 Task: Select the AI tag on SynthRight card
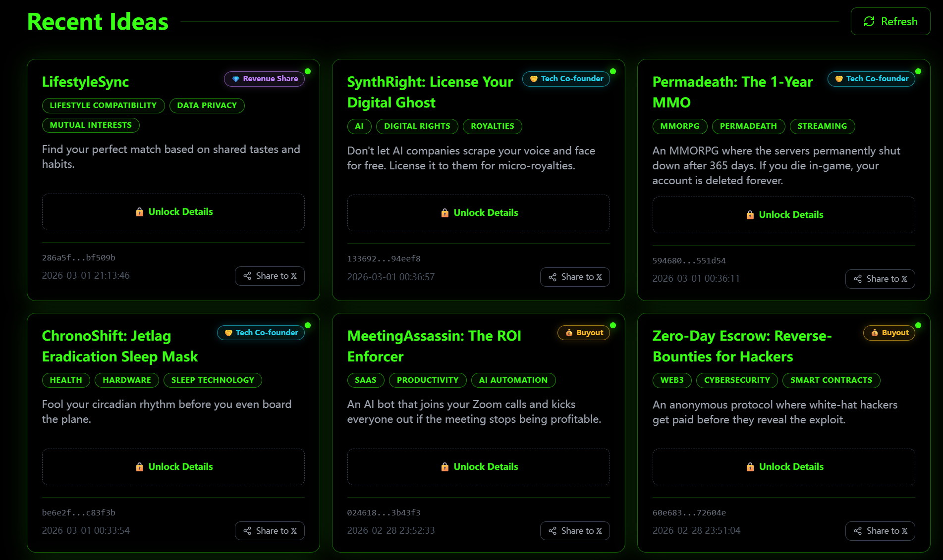359,126
